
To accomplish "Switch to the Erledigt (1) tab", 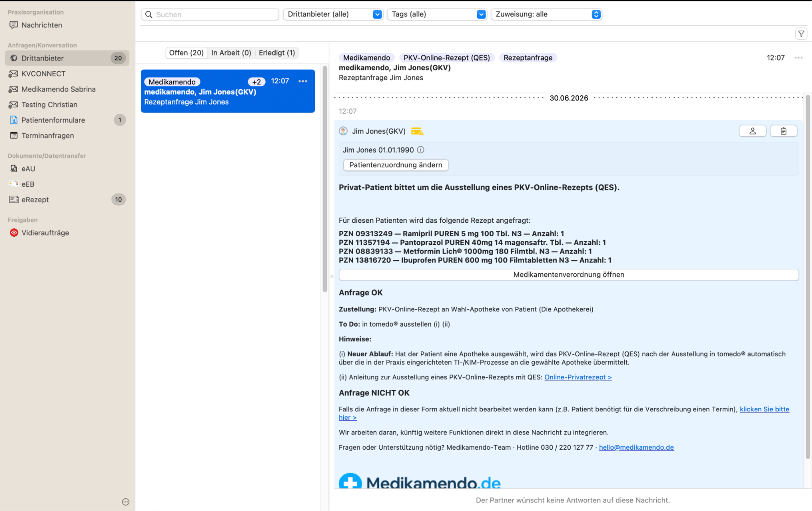I will point(277,53).
